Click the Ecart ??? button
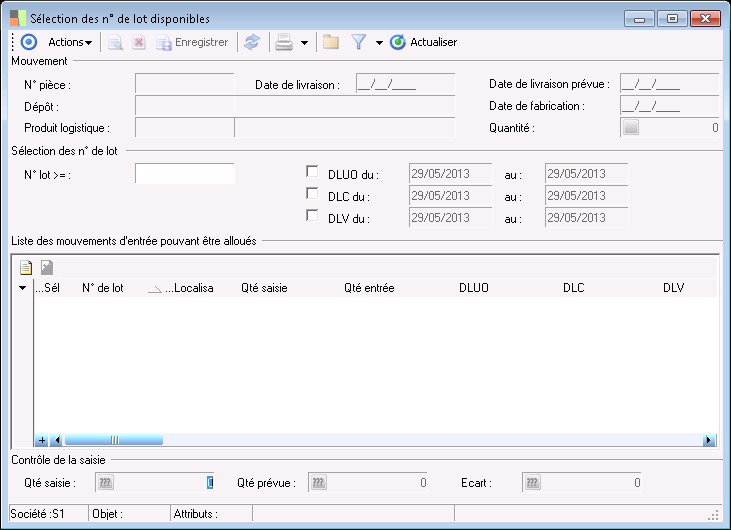731x530 pixels. 532,482
